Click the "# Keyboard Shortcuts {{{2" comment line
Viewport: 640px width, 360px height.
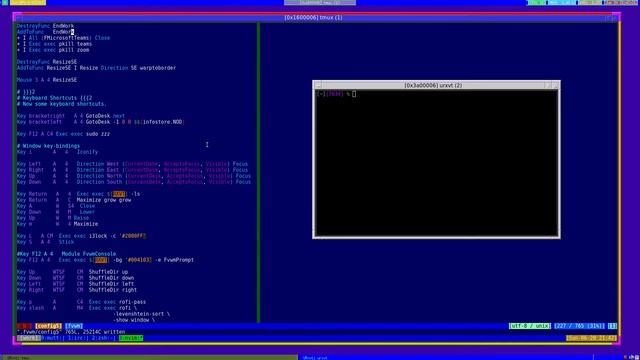tap(54, 98)
